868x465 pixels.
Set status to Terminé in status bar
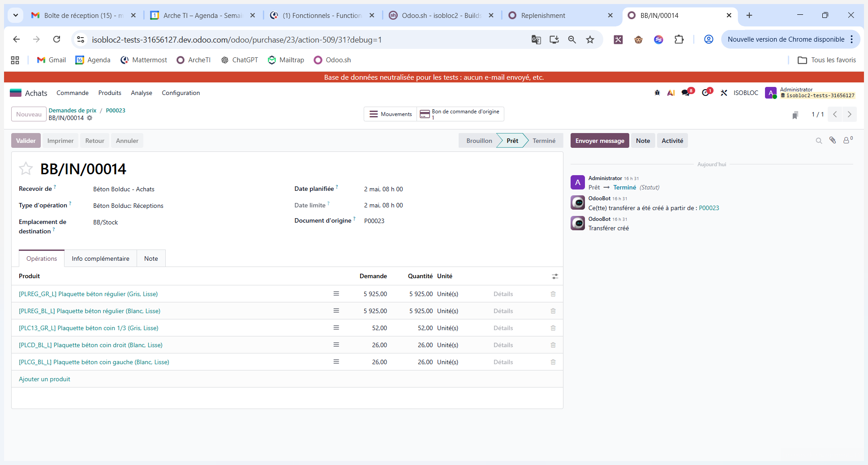[544, 141]
